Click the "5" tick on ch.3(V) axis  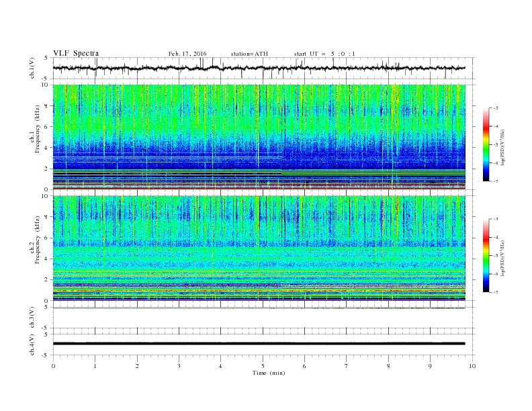click(x=46, y=307)
